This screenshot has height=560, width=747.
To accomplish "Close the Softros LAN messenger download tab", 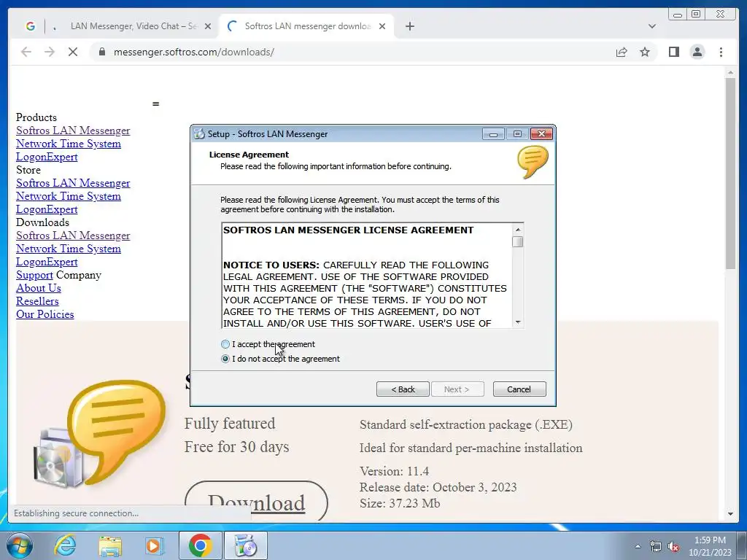I will click(382, 27).
